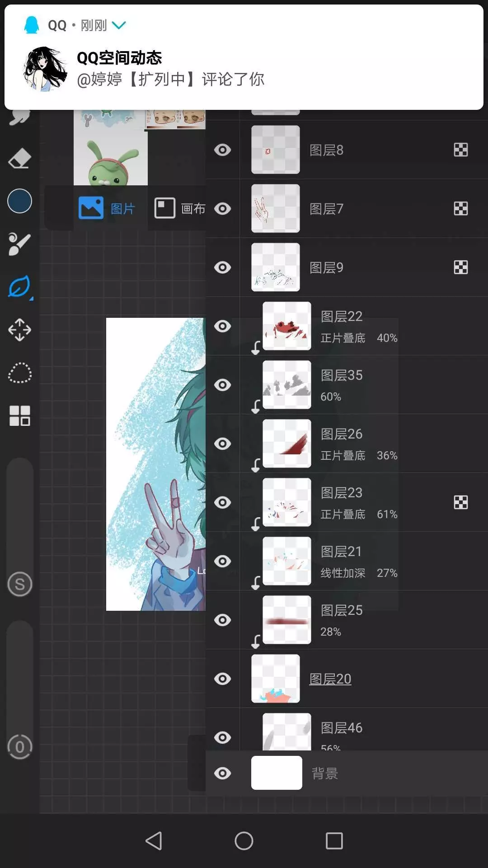This screenshot has height=868, width=488.
Task: Toggle visibility of 图层46
Action: coord(222,737)
